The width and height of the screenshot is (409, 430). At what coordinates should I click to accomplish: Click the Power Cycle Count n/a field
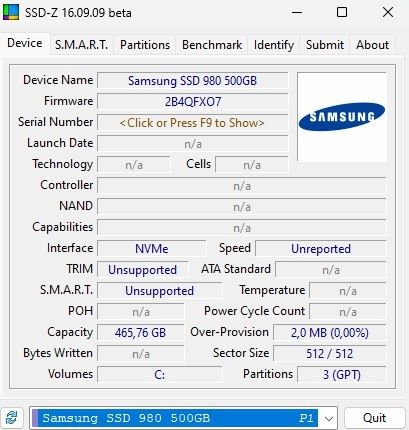pos(348,312)
